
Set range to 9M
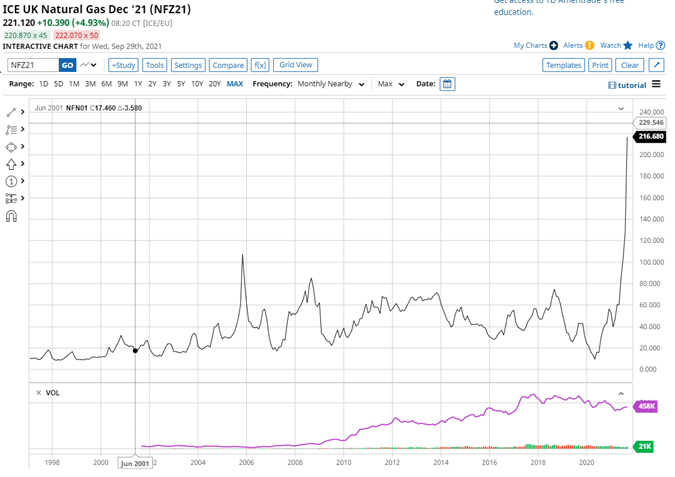click(123, 84)
